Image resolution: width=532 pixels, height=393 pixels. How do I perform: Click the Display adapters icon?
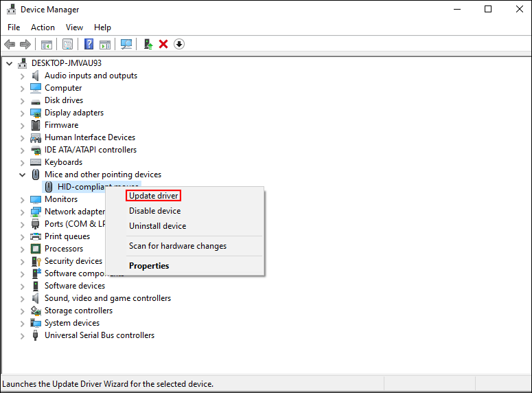pyautogui.click(x=36, y=113)
